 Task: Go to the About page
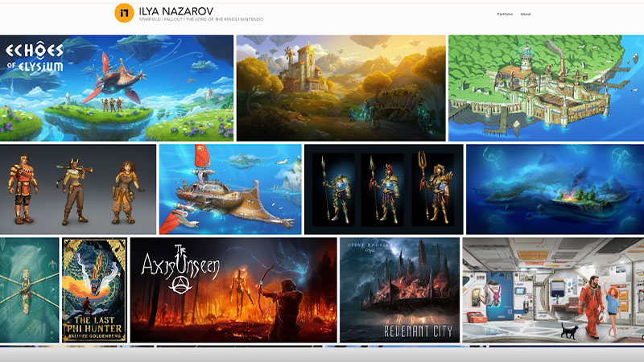pos(526,14)
